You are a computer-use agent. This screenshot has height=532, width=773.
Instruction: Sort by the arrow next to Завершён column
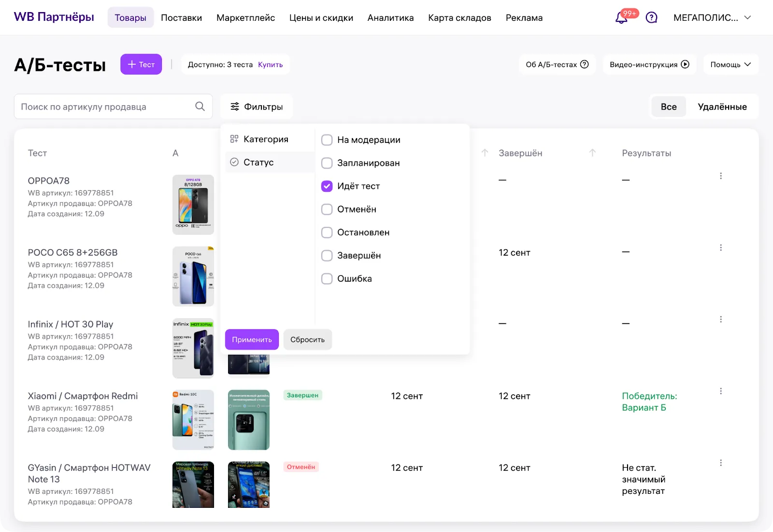(592, 153)
